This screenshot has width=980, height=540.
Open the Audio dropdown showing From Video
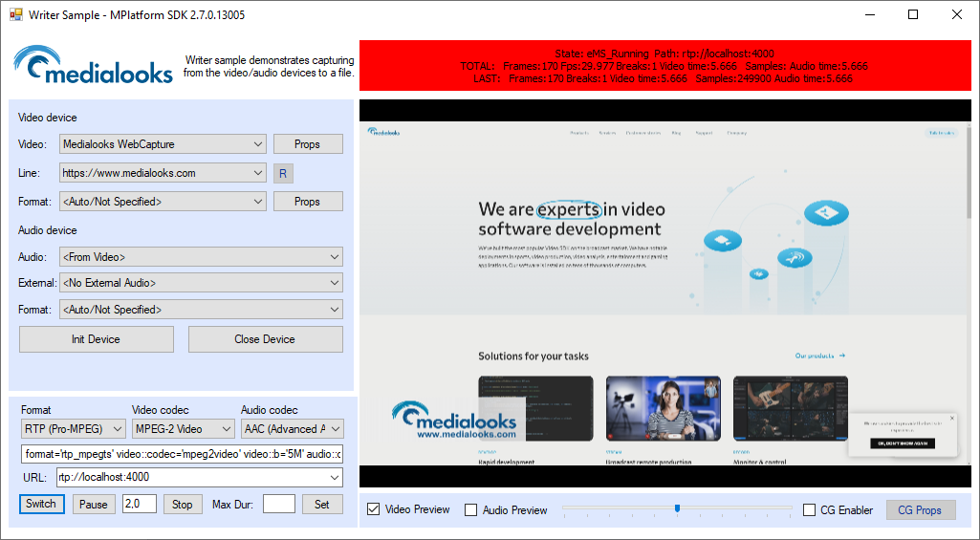click(201, 257)
